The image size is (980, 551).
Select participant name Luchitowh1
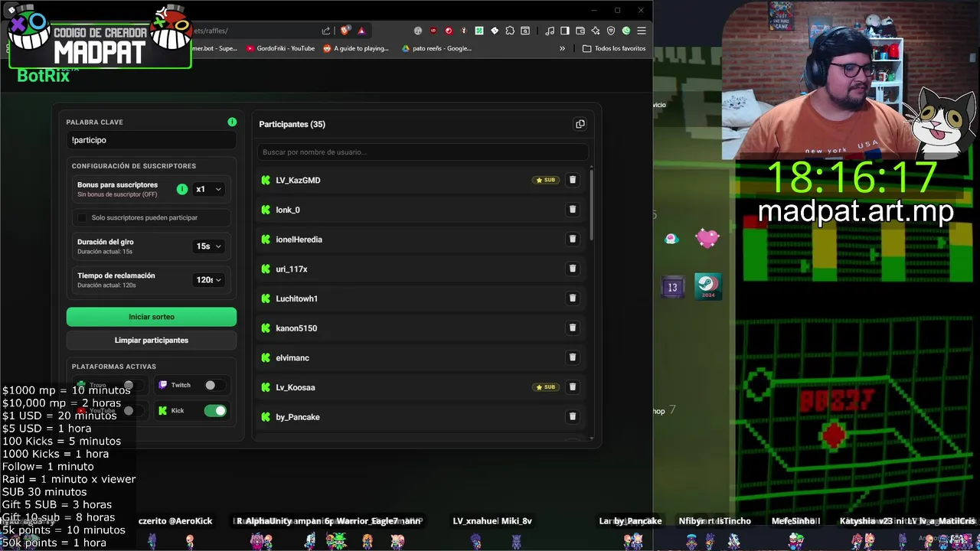[296, 298]
